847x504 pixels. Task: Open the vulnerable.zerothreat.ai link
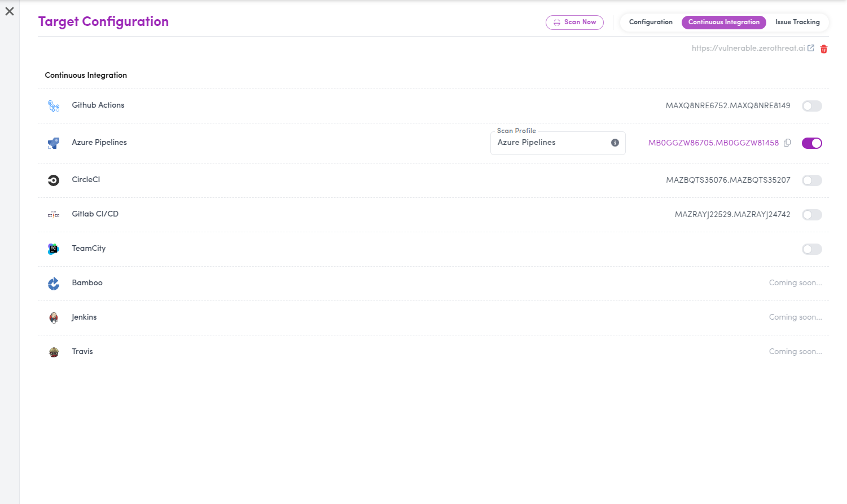748,48
